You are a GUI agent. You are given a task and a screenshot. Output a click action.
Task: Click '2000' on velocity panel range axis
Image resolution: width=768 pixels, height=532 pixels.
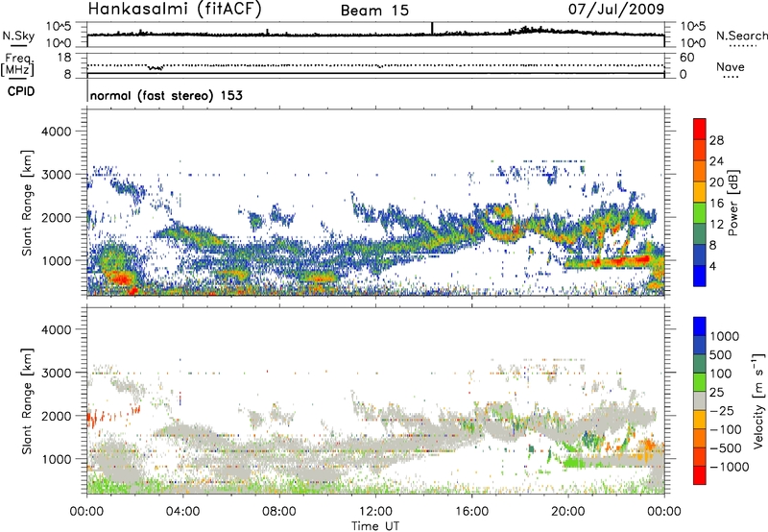click(56, 416)
